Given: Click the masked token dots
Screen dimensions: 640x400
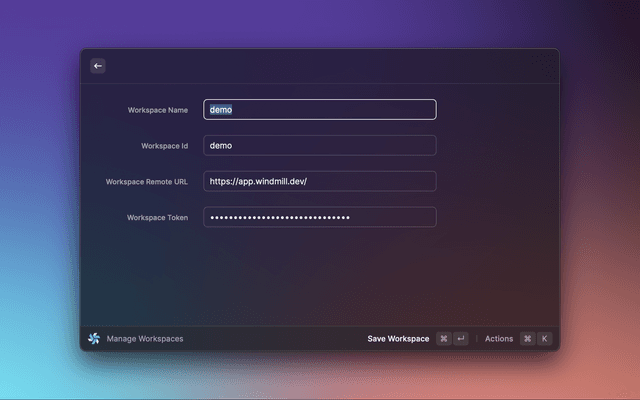Looking at the screenshot, I should pyautogui.click(x=280, y=218).
